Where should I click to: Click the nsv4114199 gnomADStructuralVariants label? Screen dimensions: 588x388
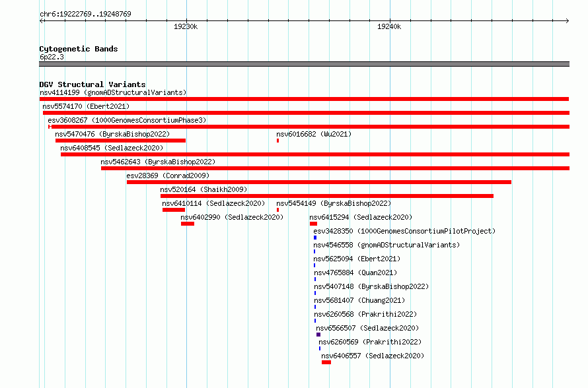pyautogui.click(x=113, y=92)
